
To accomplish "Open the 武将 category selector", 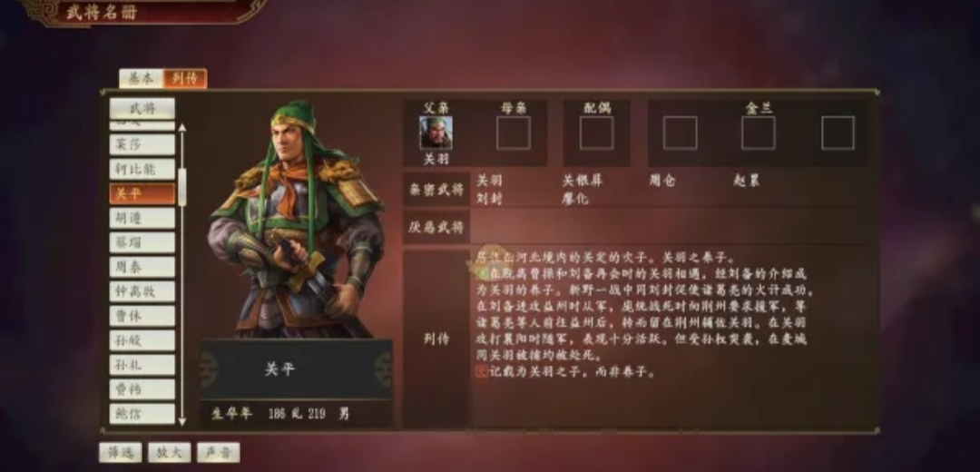I will coord(142,108).
